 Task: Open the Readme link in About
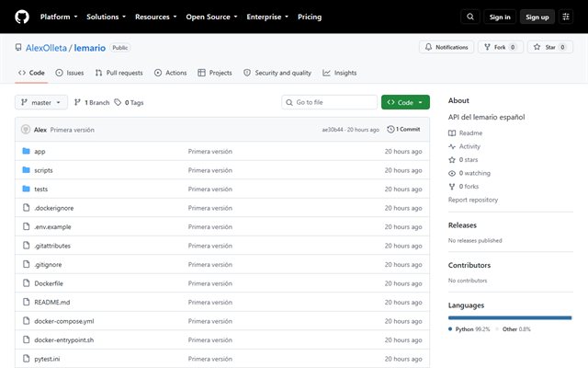click(466, 132)
